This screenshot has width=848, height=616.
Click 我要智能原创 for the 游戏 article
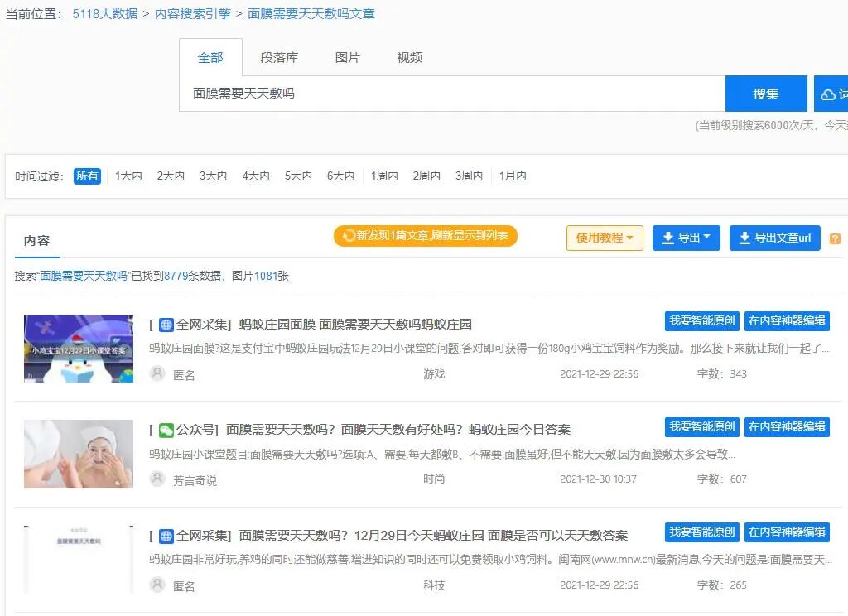tap(702, 320)
